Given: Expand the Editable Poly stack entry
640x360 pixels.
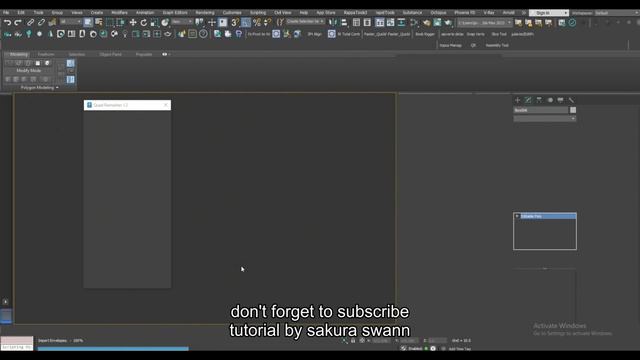Looking at the screenshot, I should click(517, 216).
